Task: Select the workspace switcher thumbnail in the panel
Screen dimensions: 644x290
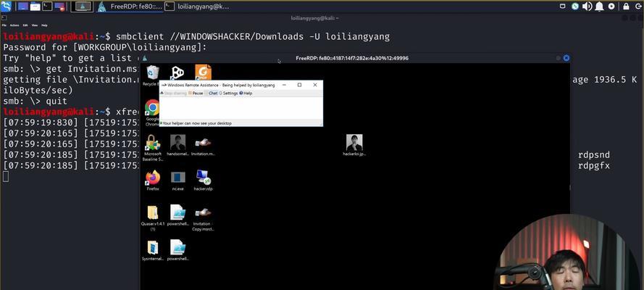Action: [x=82, y=6]
